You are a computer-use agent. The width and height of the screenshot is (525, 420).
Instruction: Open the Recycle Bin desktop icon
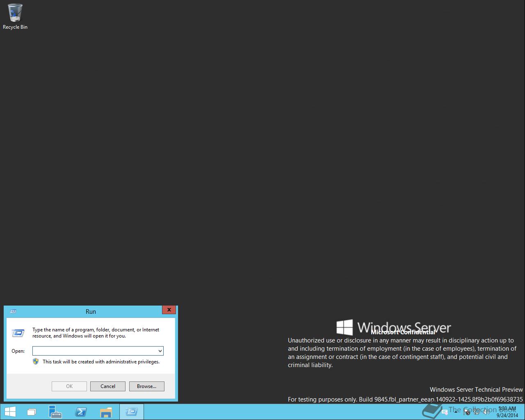click(x=15, y=17)
